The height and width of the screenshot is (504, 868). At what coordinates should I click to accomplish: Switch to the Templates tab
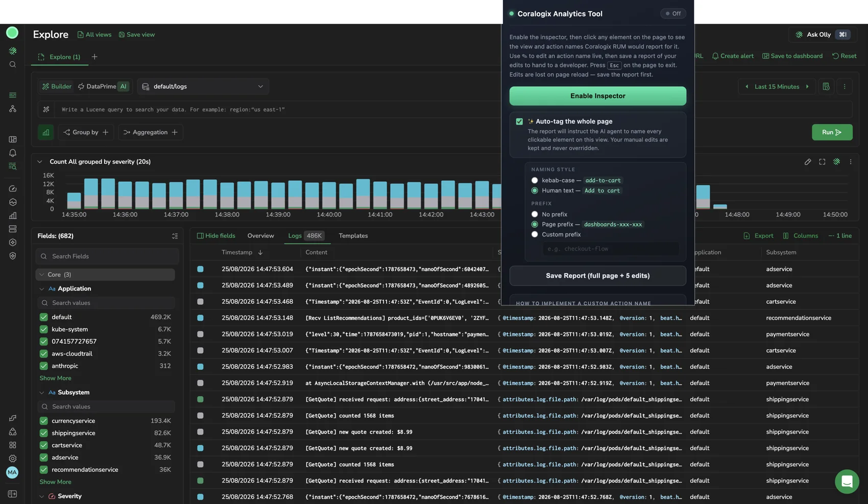coord(353,236)
